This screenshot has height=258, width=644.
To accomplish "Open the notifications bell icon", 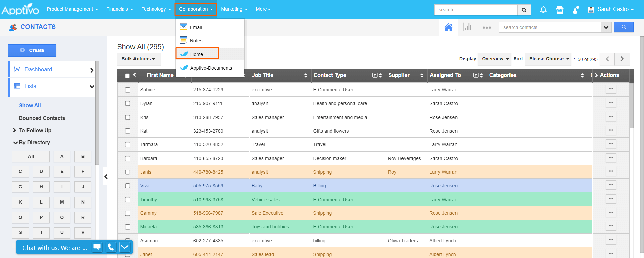I will click(543, 10).
